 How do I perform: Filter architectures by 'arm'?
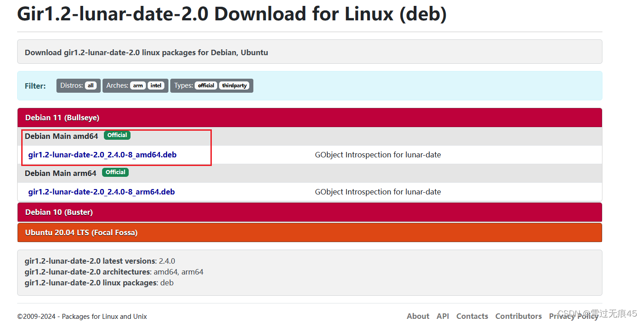coord(138,85)
